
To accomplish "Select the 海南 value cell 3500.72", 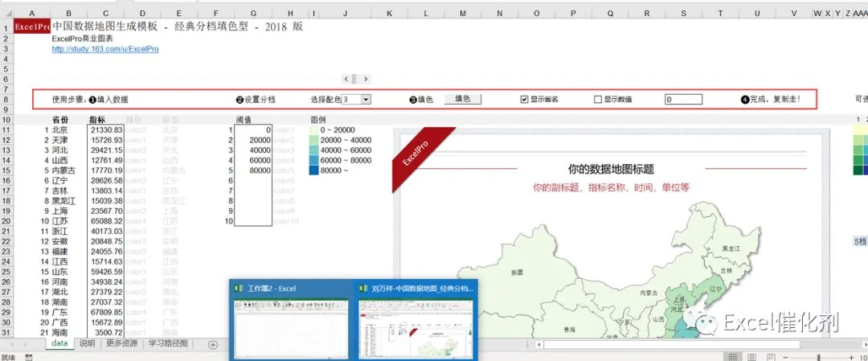I will pos(106,333).
